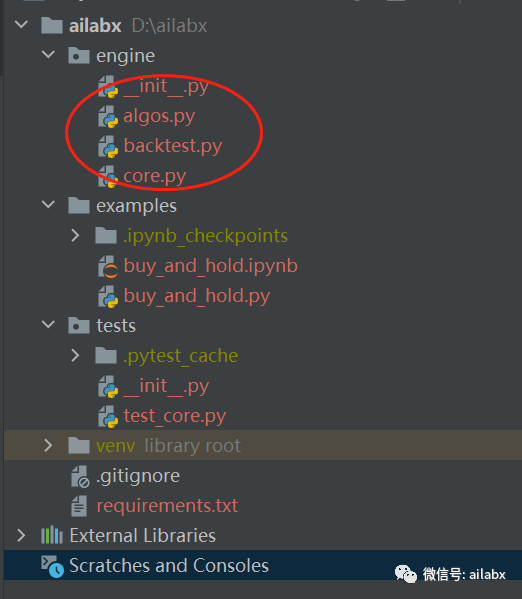Click the Scratches and Consoles clock icon
The width and height of the screenshot is (522, 599).
click(52, 566)
